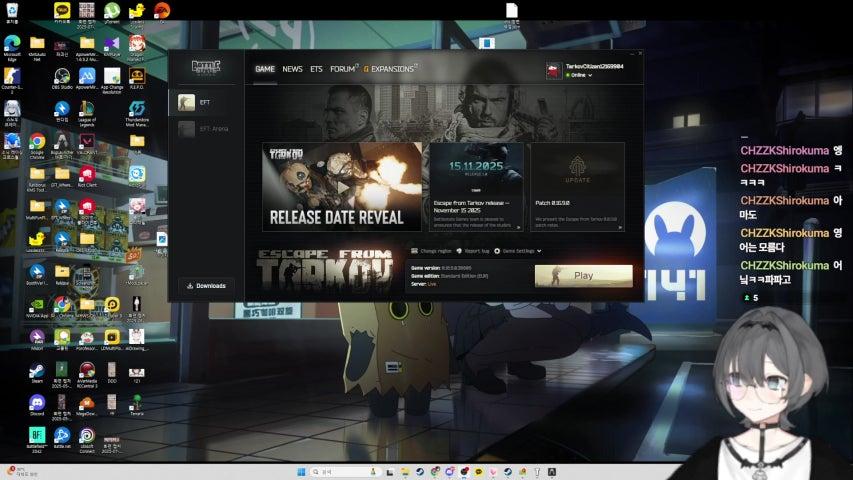
Task: Open the Windows Start menu
Action: [x=301, y=472]
